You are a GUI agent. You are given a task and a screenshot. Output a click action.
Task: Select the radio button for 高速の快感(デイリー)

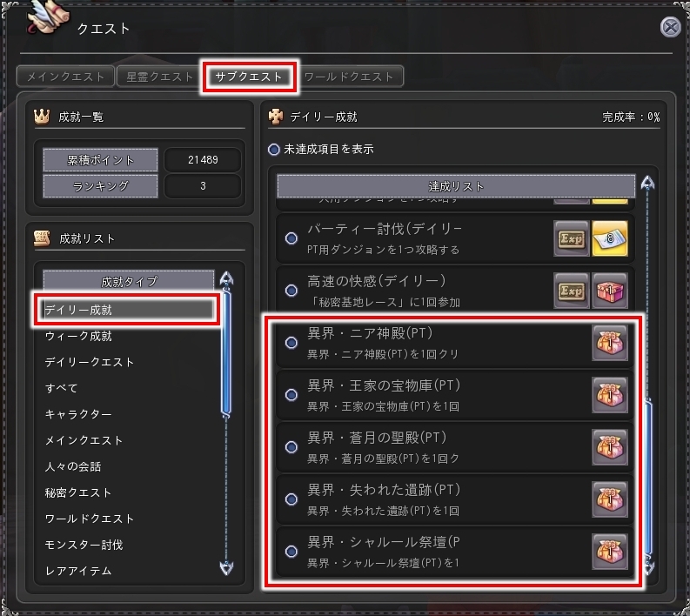pyautogui.click(x=291, y=291)
